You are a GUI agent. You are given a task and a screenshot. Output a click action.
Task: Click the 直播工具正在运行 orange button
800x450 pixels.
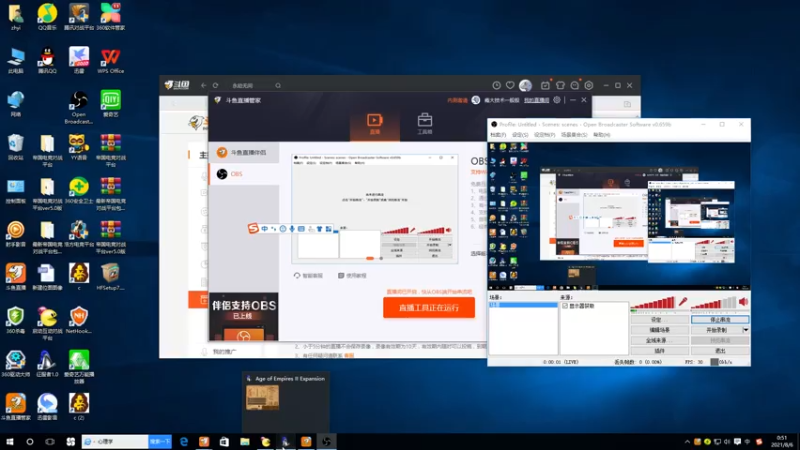click(429, 308)
